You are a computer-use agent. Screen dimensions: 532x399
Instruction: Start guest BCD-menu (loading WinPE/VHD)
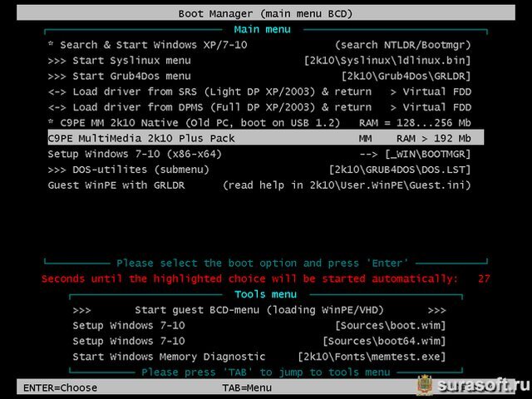point(259,310)
